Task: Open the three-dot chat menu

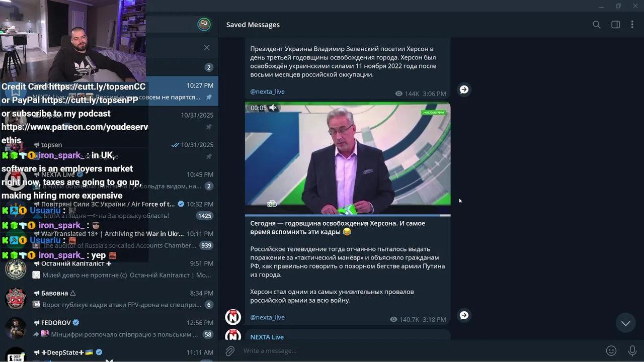Action: tap(632, 25)
